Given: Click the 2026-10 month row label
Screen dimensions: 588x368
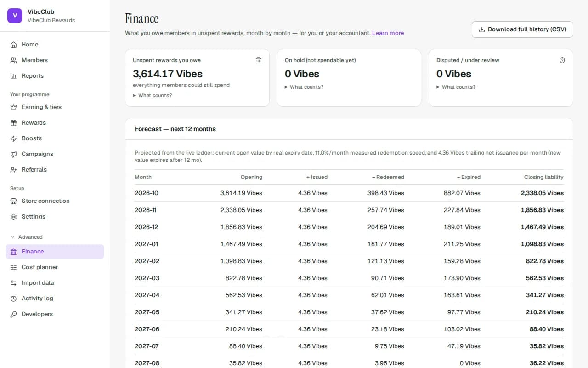Looking at the screenshot, I should [147, 193].
